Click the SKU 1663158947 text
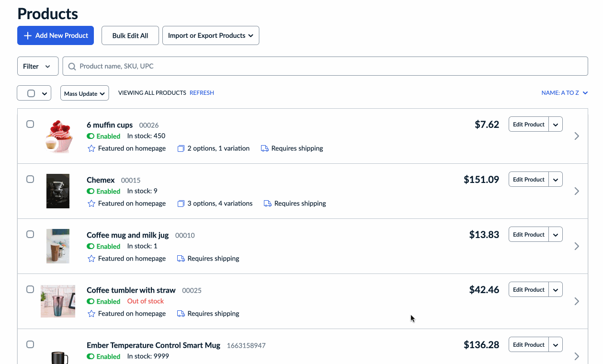Image resolution: width=603 pixels, height=364 pixels. [x=246, y=345]
